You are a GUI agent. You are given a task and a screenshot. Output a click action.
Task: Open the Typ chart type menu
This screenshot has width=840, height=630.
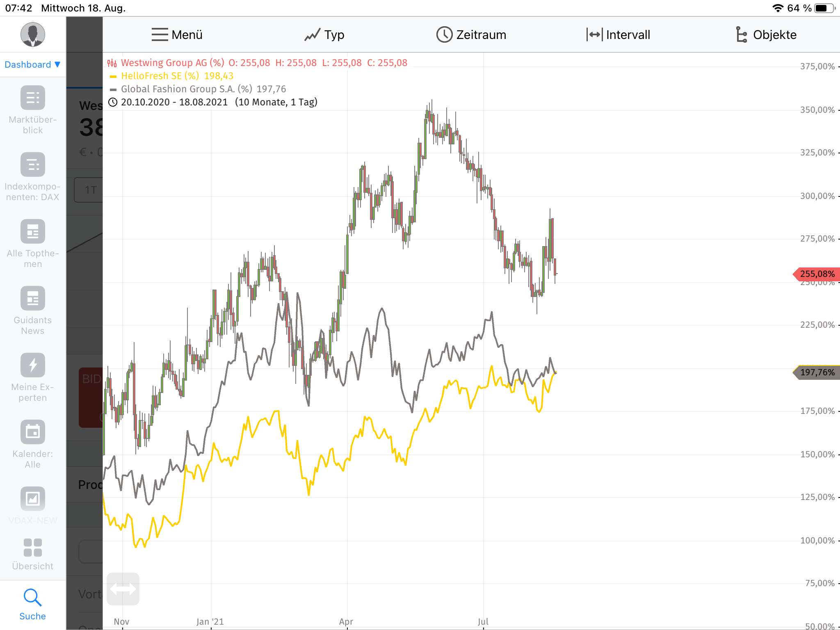(324, 35)
